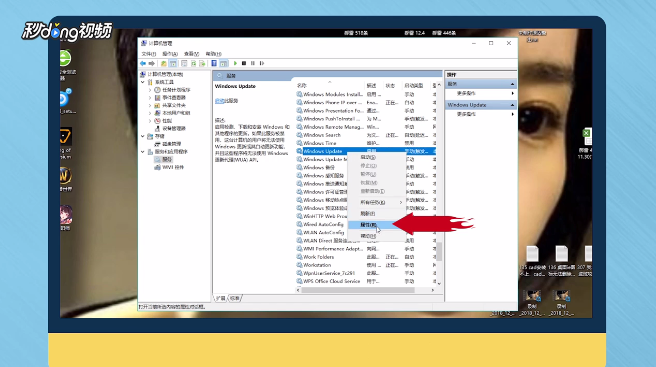Screen dimensions: 656x367
Task: Select 共享文件夹 in the tree
Action: click(174, 105)
